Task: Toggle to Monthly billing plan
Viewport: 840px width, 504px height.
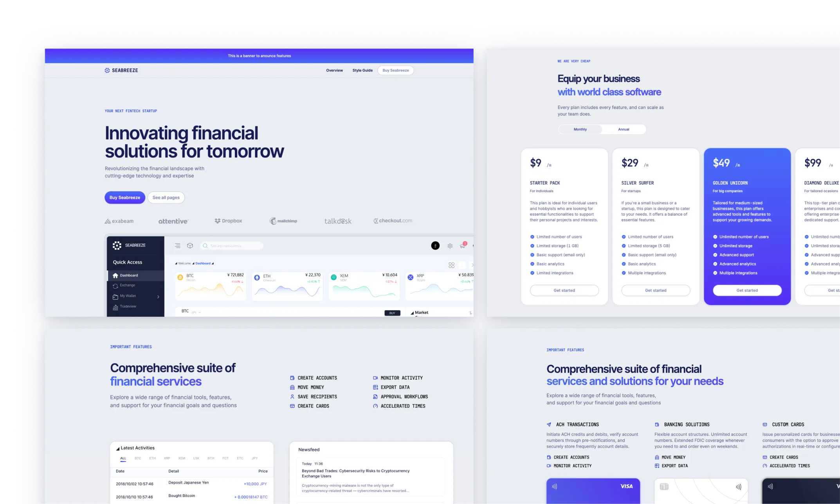Action: (579, 129)
